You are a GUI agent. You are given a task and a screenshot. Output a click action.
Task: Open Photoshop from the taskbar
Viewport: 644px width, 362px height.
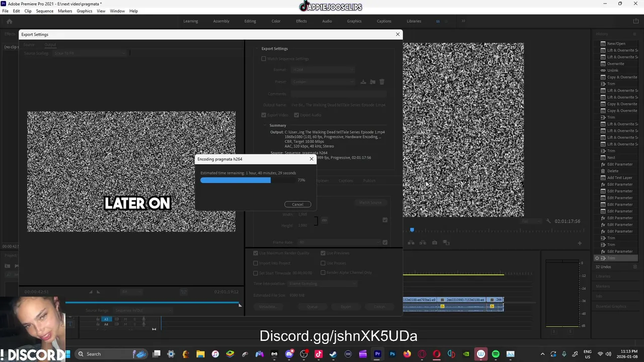point(392,354)
